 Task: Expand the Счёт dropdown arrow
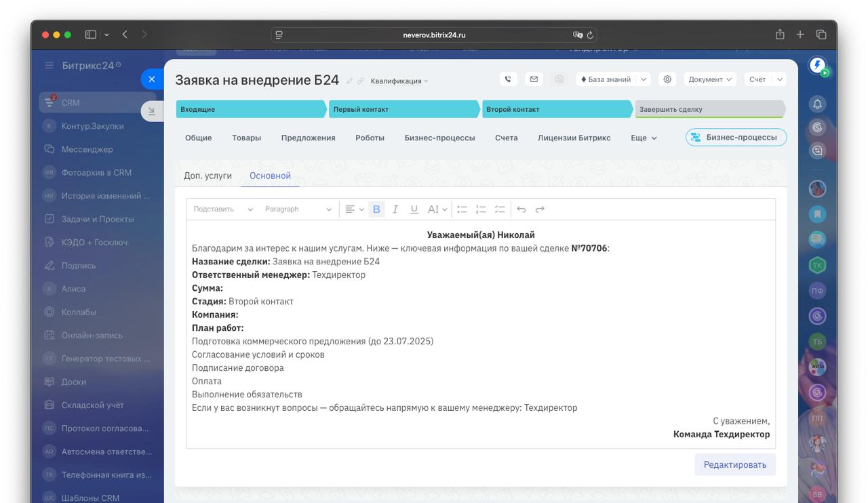tap(780, 79)
